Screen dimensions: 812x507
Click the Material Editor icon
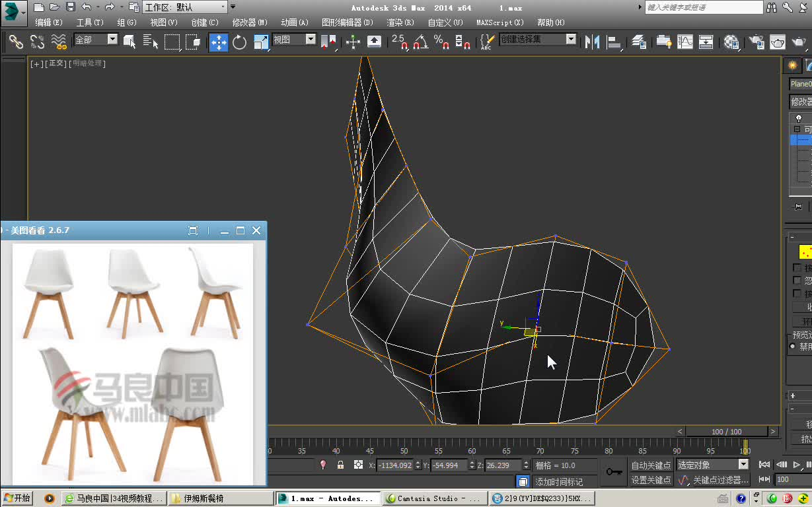point(732,43)
